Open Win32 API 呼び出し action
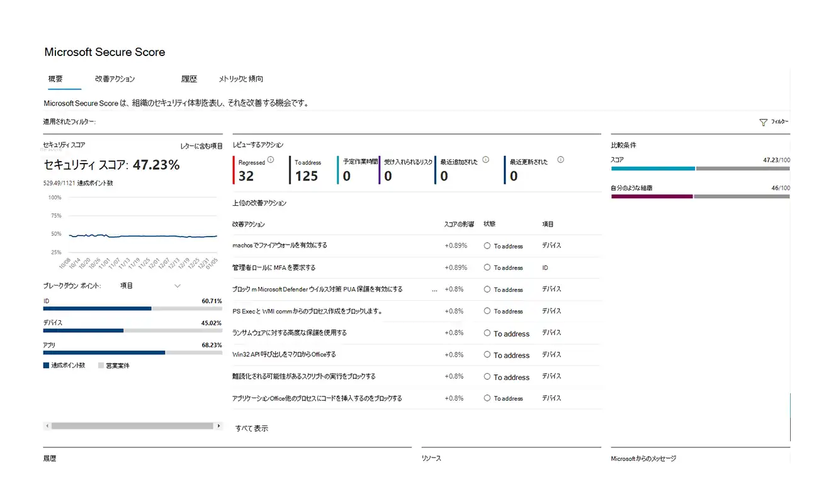 tap(284, 355)
